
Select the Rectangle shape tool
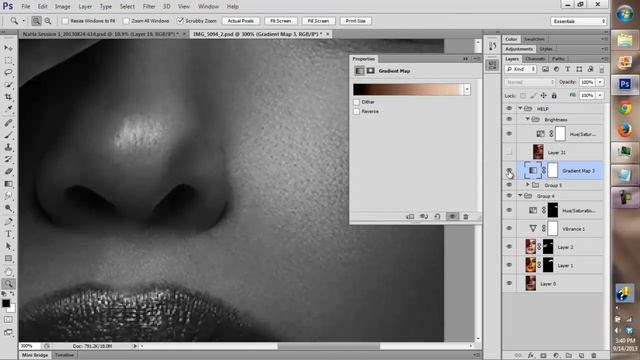click(8, 258)
